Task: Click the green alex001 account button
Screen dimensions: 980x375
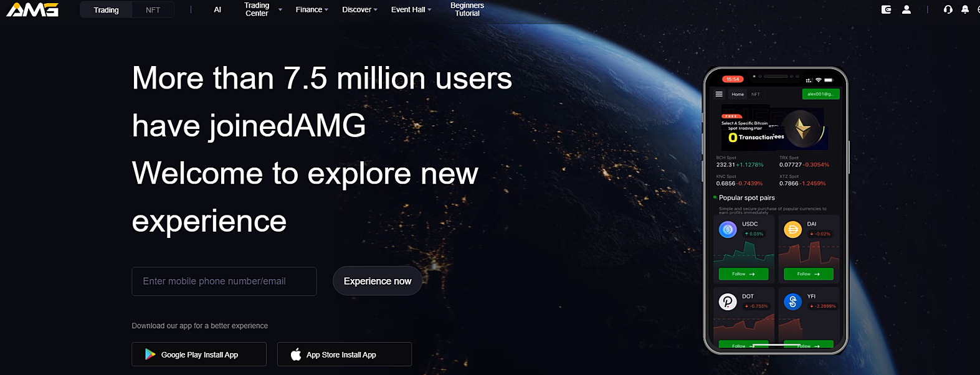Action: [x=821, y=94]
